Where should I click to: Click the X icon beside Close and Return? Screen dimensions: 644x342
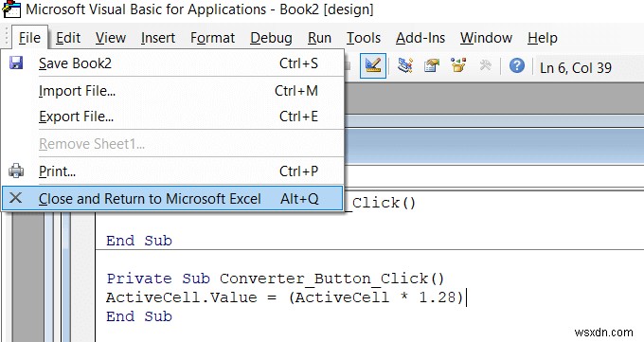(x=15, y=198)
